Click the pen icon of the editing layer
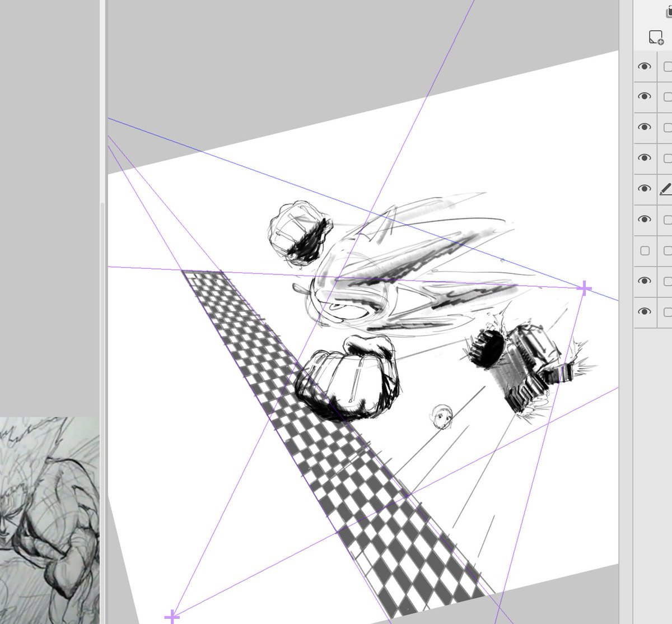The width and height of the screenshot is (672, 624). tap(666, 189)
